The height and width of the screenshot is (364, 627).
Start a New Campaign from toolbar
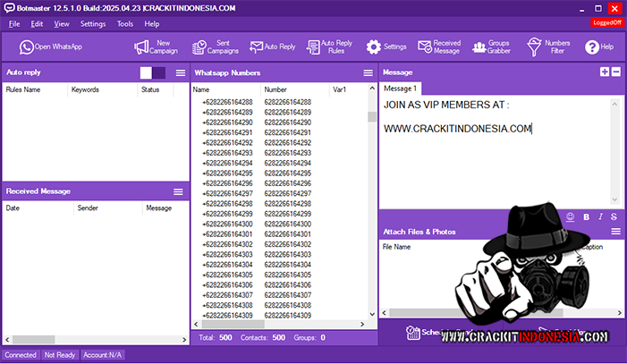coord(142,47)
